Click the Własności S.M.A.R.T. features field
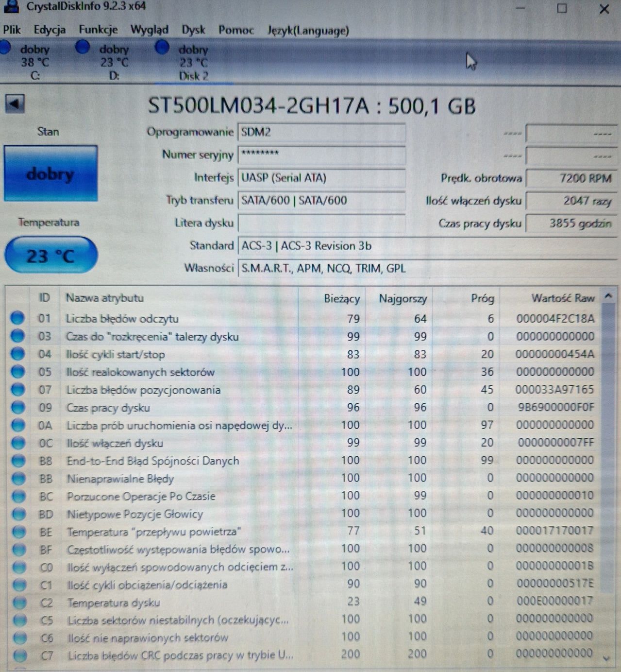Screen dimensions: 621x672 (427, 268)
